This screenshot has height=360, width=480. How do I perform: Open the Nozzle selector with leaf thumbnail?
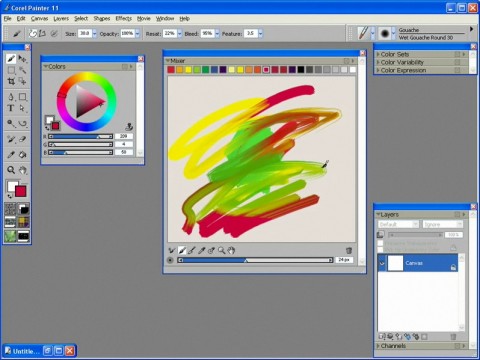pos(10,236)
